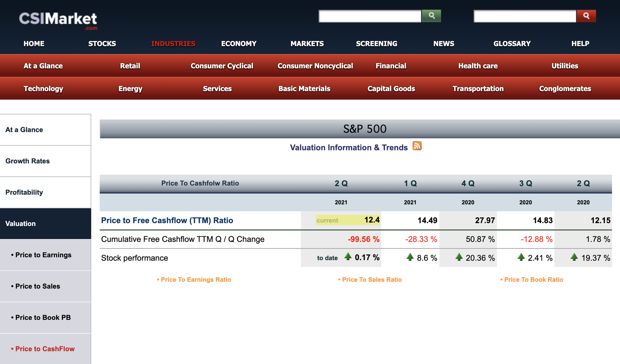Select the Capital Goods tab
Screen dimensions: 620x364
391,88
